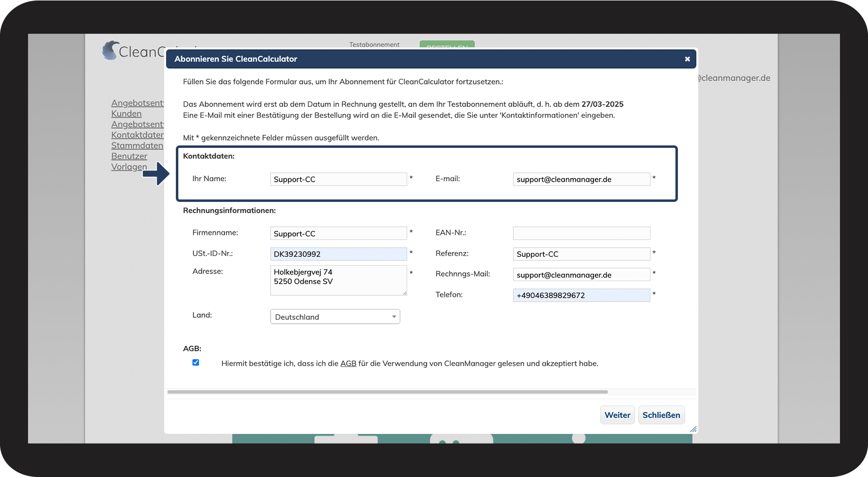Click the Ihr Name input field
Image resolution: width=868 pixels, height=477 pixels.
(x=338, y=179)
